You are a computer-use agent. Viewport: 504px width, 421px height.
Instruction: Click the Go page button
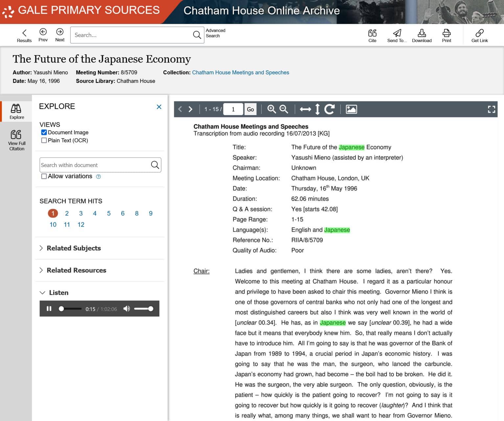click(x=250, y=109)
